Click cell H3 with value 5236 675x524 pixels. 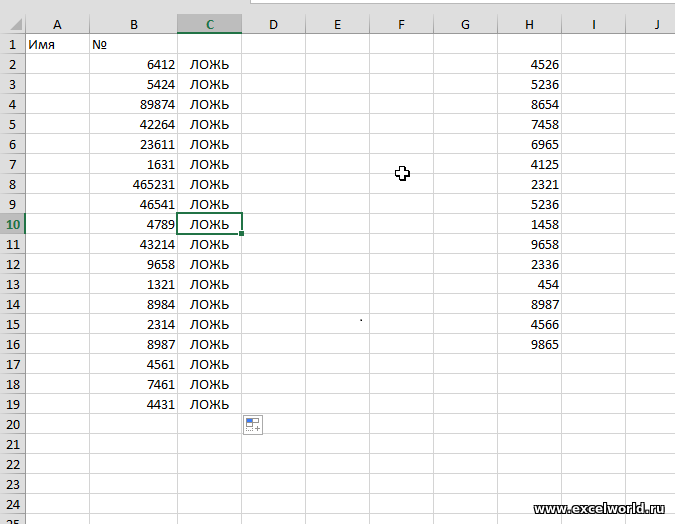(529, 84)
